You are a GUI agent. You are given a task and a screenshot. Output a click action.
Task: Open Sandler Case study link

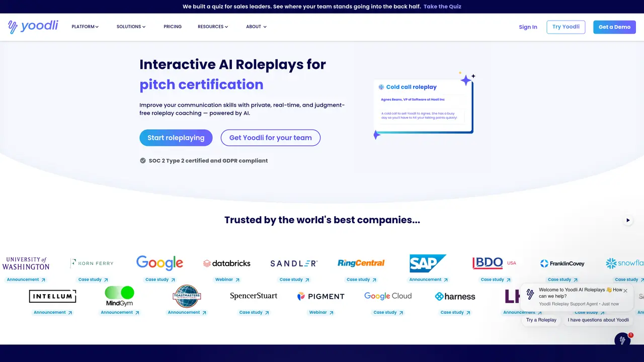click(x=294, y=280)
